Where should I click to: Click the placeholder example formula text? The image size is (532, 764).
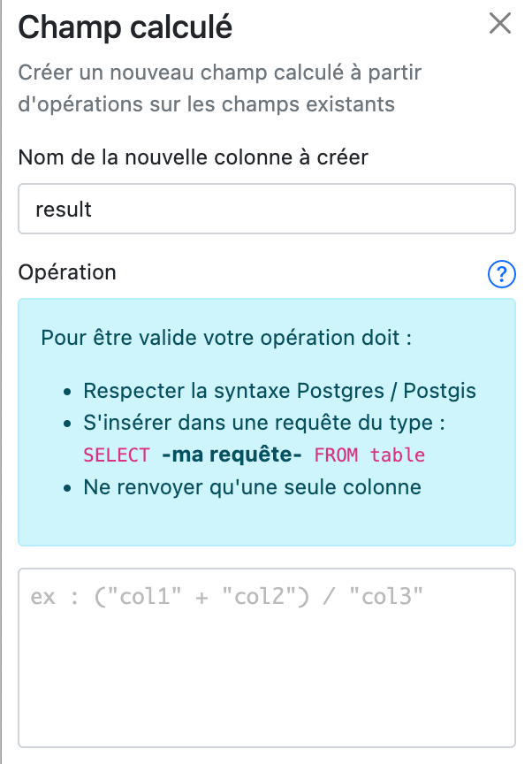click(227, 597)
